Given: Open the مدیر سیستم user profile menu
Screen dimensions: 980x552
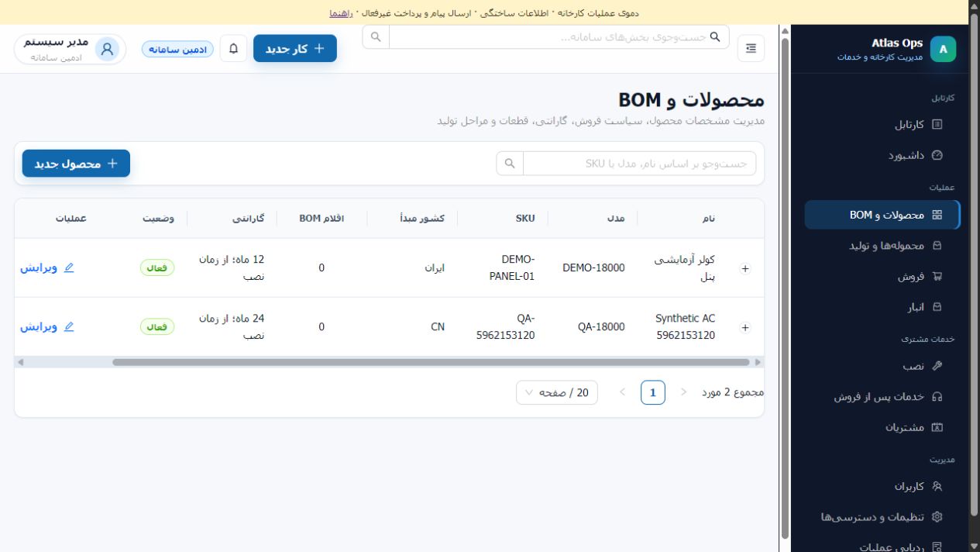Looking at the screenshot, I should [70, 49].
